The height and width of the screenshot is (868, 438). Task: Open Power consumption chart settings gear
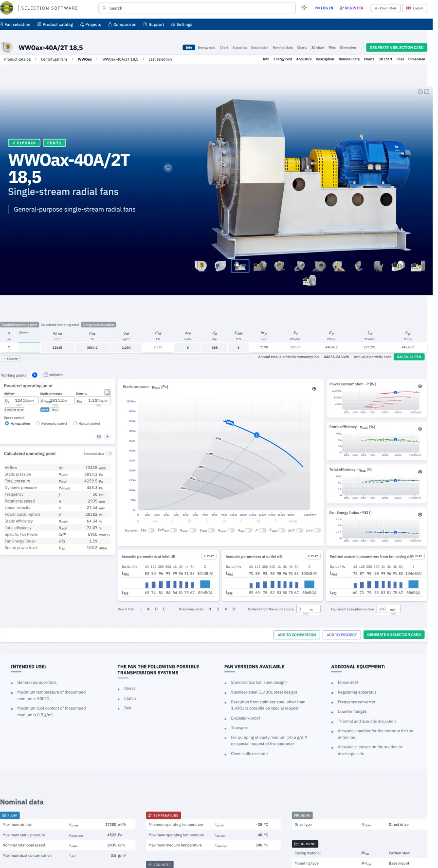(420, 386)
